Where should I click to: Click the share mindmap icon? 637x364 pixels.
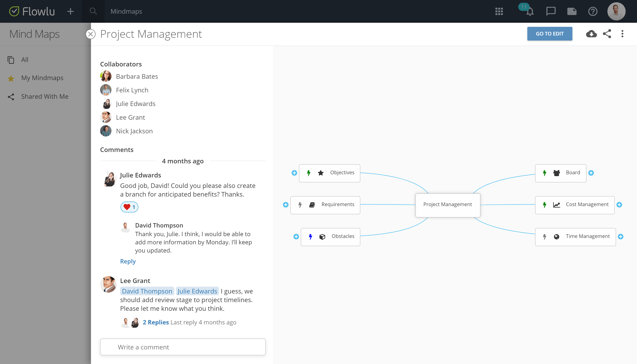607,34
